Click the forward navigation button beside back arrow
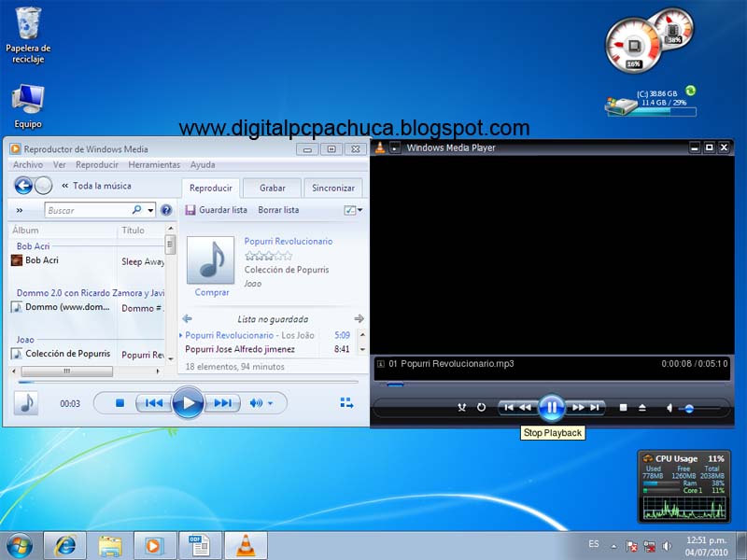This screenshot has height=560, width=747. (43, 185)
